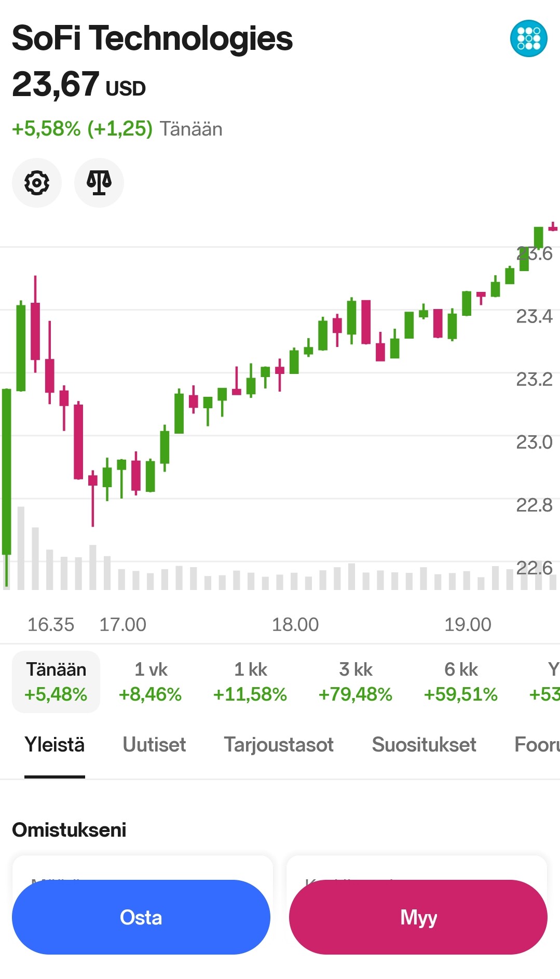Open the Uutiset tab
Viewport: 560px width, 979px height.
(154, 745)
